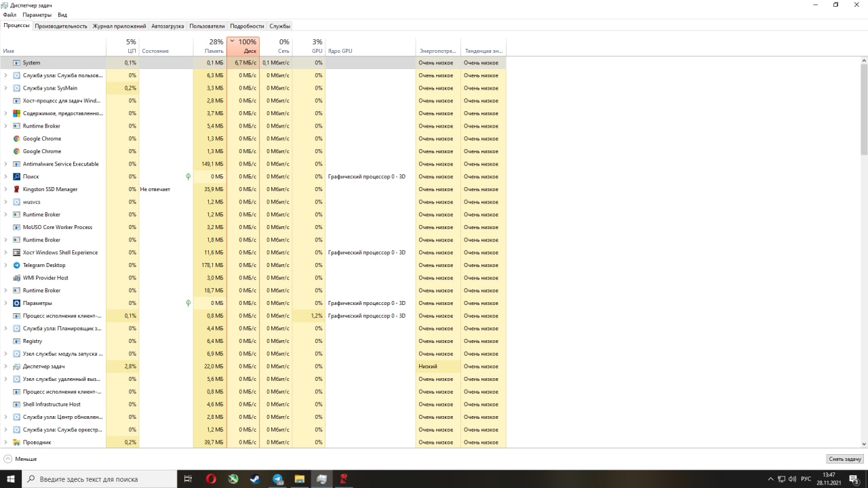Open Steam from the taskbar

pyautogui.click(x=256, y=479)
